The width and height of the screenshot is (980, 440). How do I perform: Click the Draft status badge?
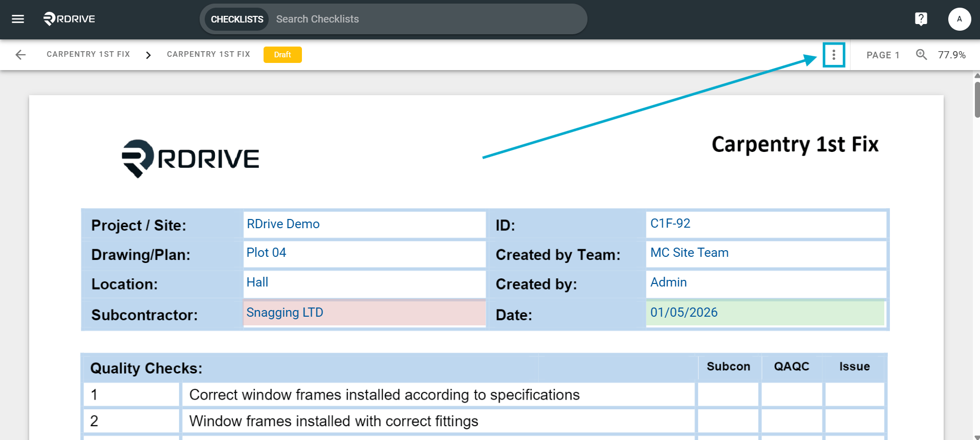[282, 55]
